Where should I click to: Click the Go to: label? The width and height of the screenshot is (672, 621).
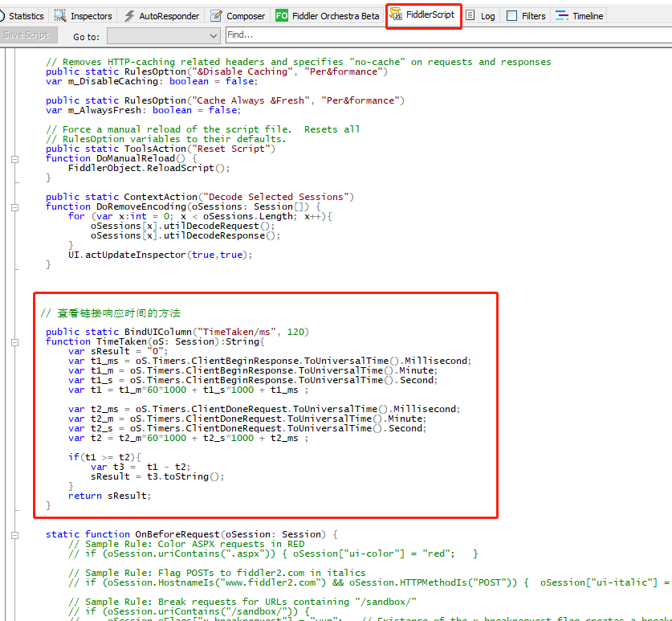tap(86, 37)
